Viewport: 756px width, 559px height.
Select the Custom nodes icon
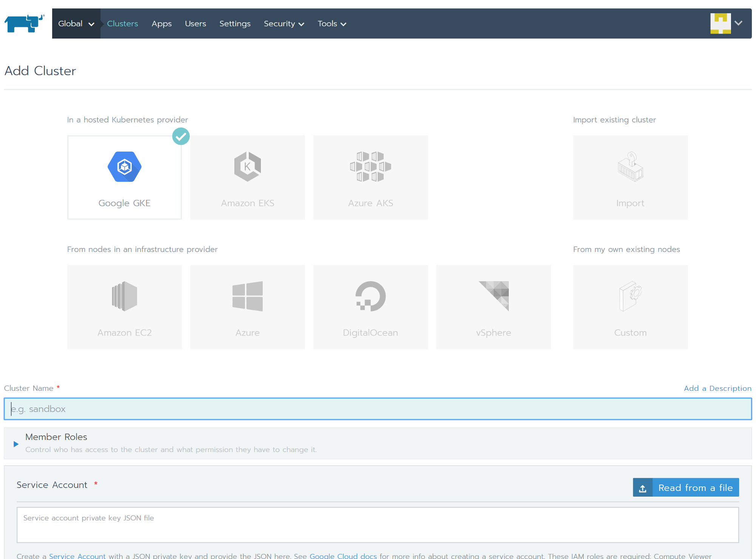click(630, 296)
